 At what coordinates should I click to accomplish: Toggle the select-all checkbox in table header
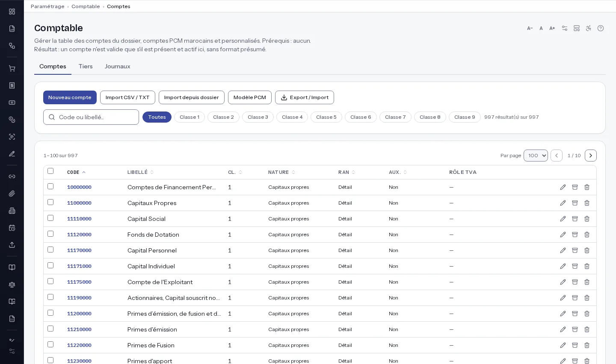tap(50, 171)
